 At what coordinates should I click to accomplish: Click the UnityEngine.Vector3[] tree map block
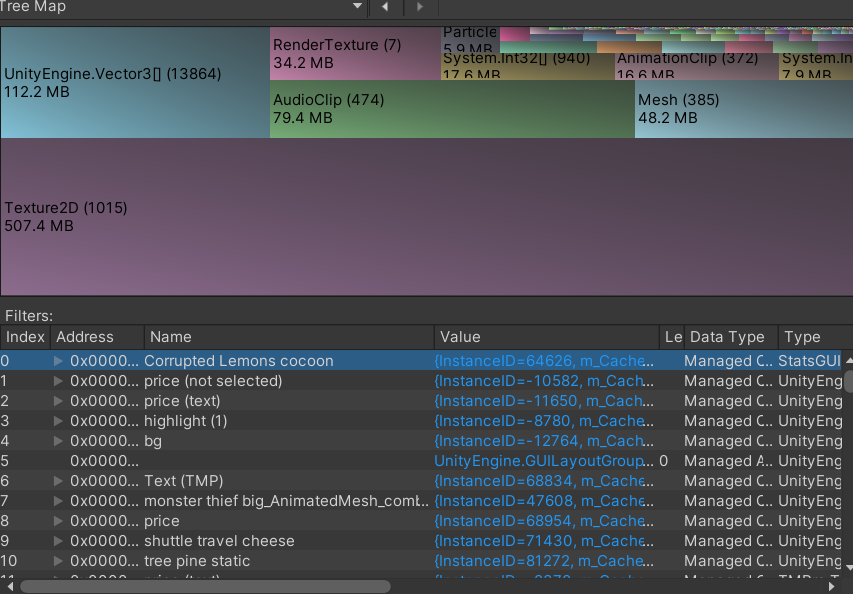pyautogui.click(x=135, y=83)
